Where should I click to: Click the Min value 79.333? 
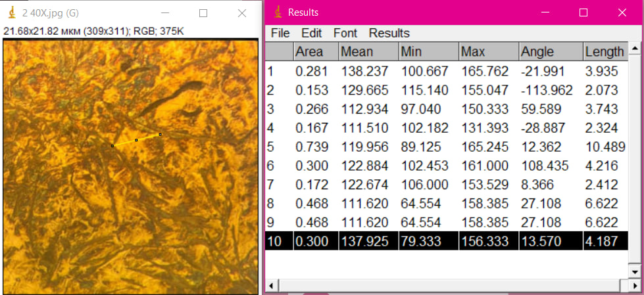tap(421, 241)
